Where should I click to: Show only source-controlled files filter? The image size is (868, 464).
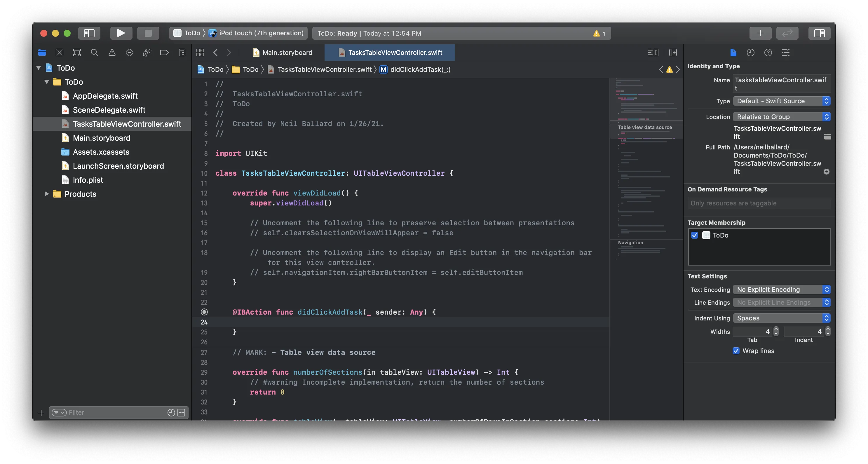pyautogui.click(x=181, y=412)
